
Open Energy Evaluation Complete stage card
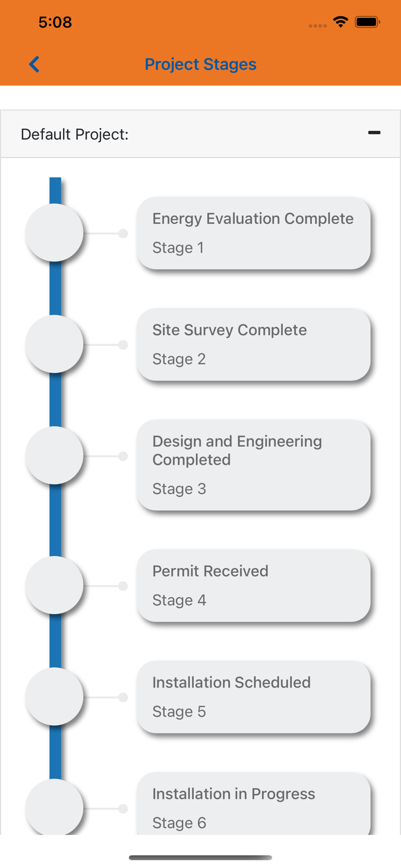pyautogui.click(x=253, y=233)
